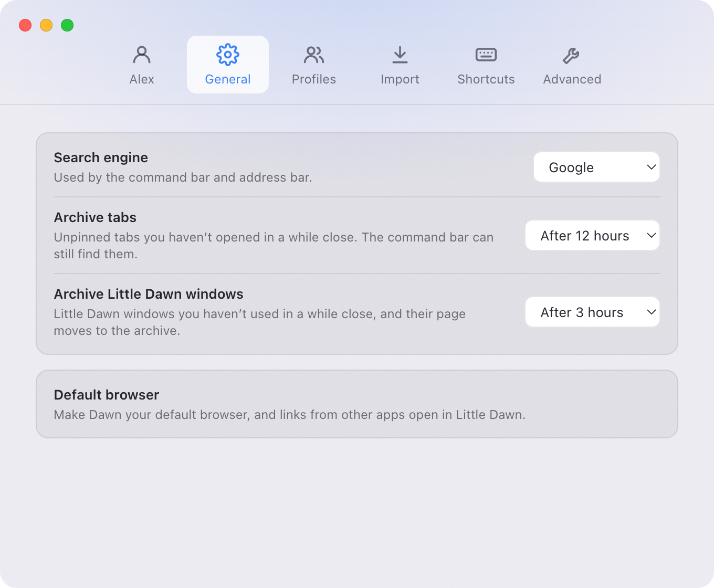714x588 pixels.
Task: Change the Archive tabs 'After 12 hours' dropdown
Action: [x=592, y=236]
